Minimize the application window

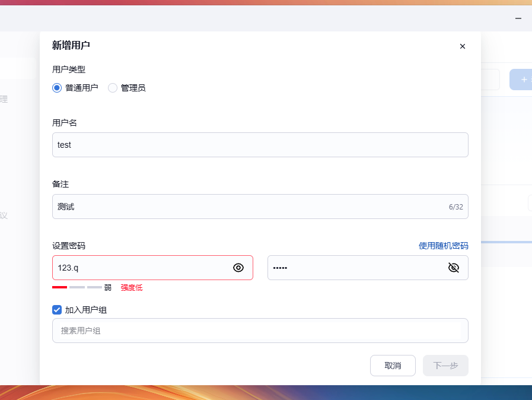518,18
